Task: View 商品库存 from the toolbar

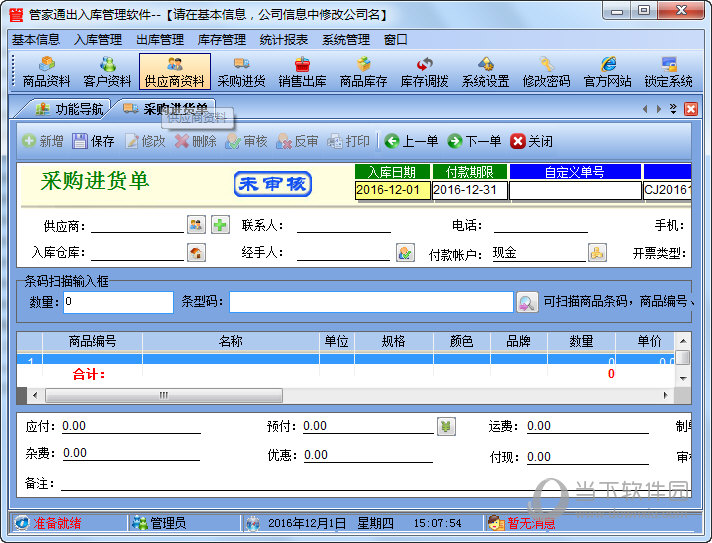Action: click(x=363, y=72)
